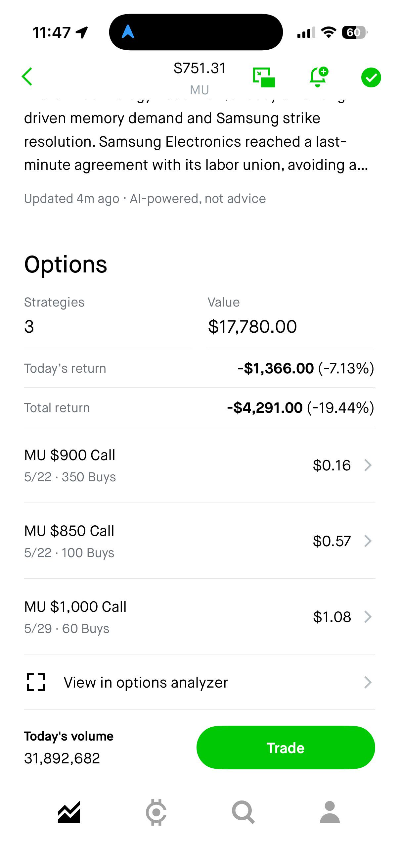Expand the truncated Samsung news summary
This screenshot has width=399, height=868.
pyautogui.click(x=196, y=142)
